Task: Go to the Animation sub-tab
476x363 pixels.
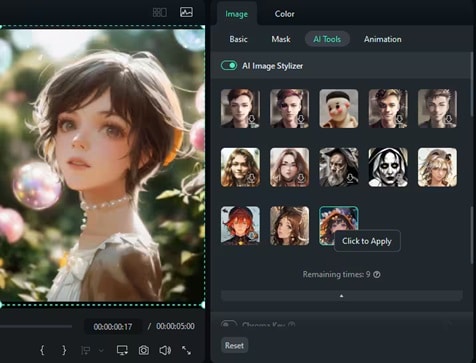Action: [382, 39]
